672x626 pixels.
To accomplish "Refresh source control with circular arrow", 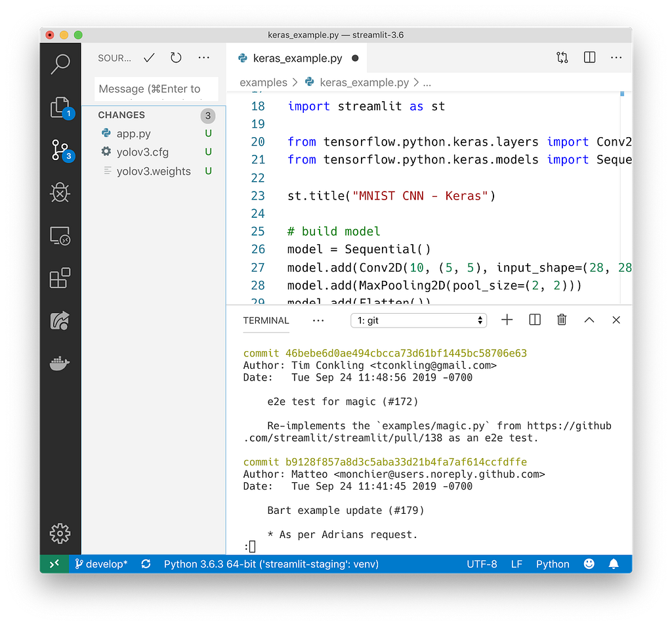I will (176, 57).
